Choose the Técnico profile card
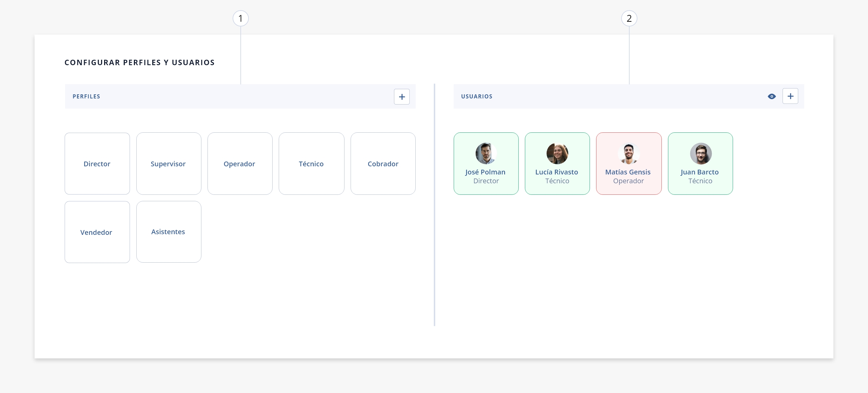Viewport: 868px width, 393px height. [312, 164]
